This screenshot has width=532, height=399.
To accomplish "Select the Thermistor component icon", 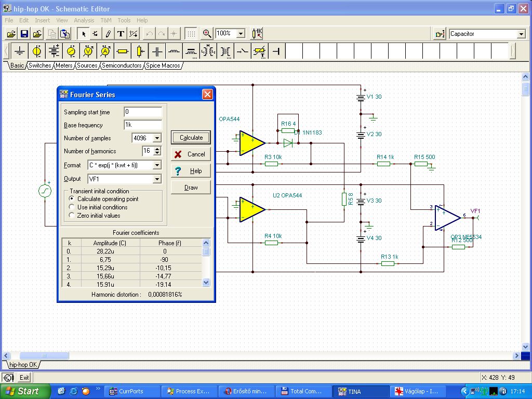I will pos(260,51).
